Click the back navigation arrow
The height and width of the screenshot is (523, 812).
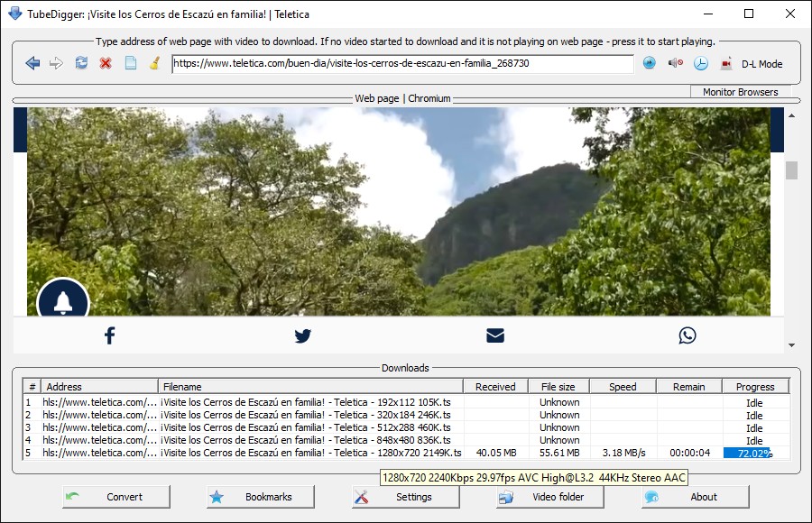32,63
